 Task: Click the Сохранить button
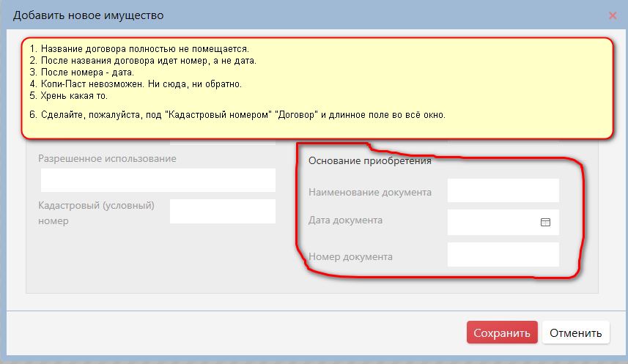502,333
